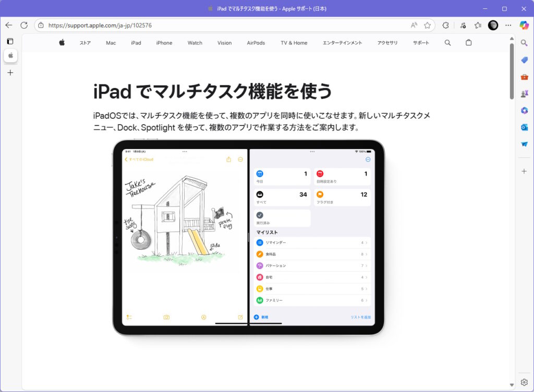
Task: Click the vertical page scrollbar thumb
Action: pyautogui.click(x=512, y=71)
